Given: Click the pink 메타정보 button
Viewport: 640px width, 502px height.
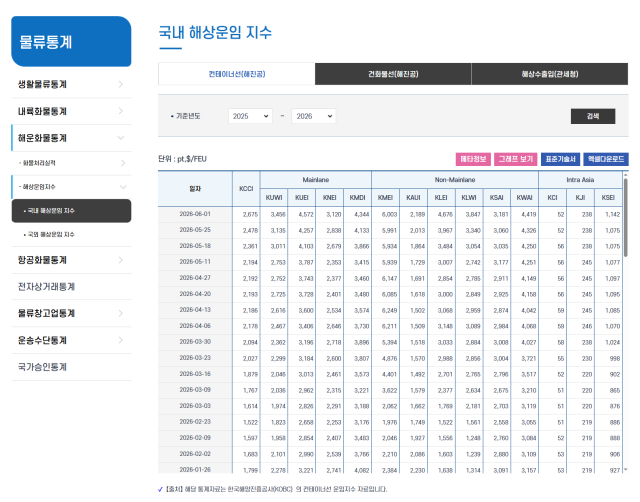Looking at the screenshot, I should [x=473, y=159].
